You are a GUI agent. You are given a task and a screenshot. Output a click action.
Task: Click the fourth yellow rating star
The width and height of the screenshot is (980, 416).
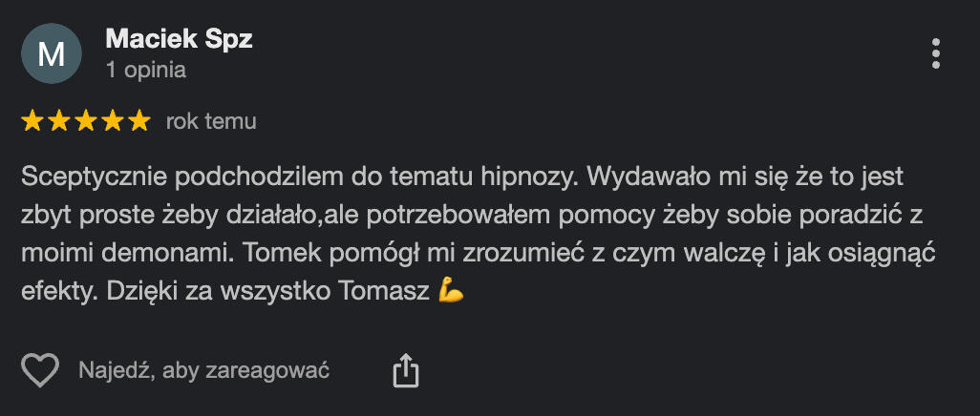pyautogui.click(x=113, y=120)
